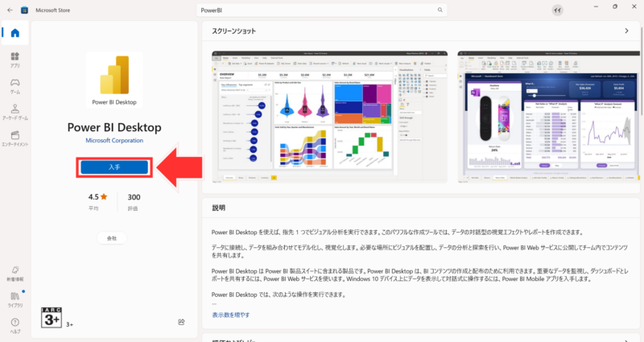Open the first Power BI screenshot thumbnail

coord(329,117)
